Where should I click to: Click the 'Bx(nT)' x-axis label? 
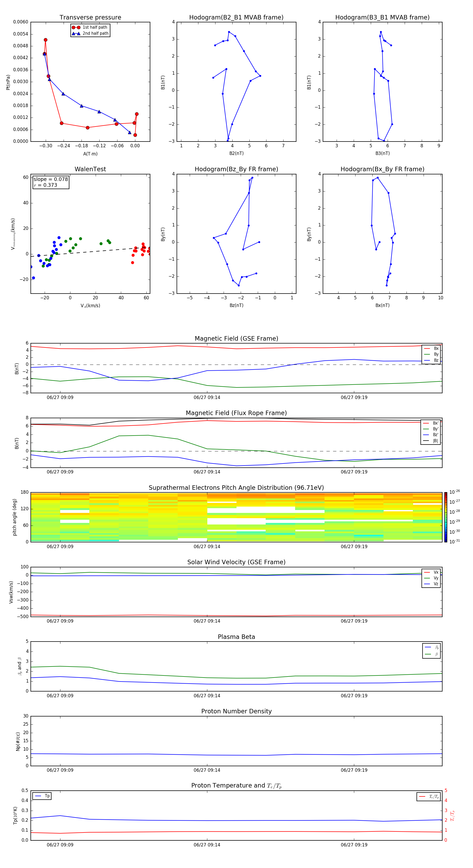382,305
